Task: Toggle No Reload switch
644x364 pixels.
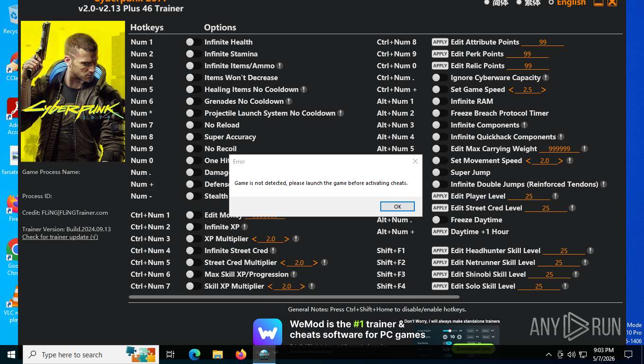Action: (193, 125)
